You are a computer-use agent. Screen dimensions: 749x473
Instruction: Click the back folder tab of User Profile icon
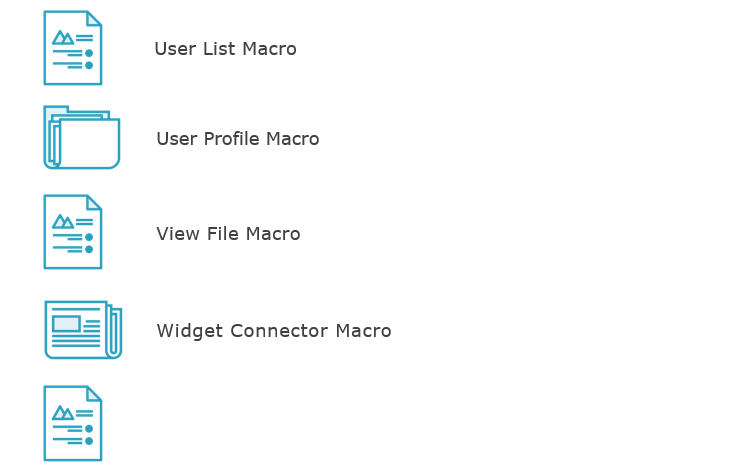56,110
